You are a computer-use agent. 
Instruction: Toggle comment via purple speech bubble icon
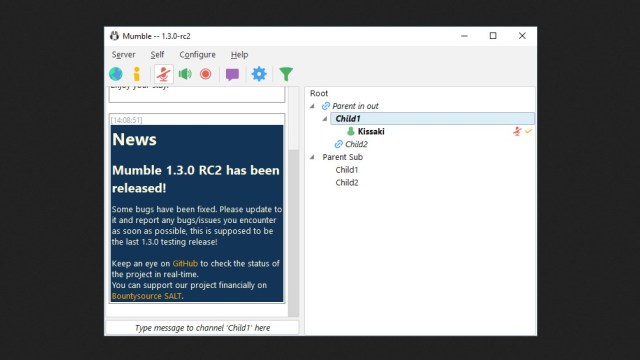pyautogui.click(x=232, y=74)
